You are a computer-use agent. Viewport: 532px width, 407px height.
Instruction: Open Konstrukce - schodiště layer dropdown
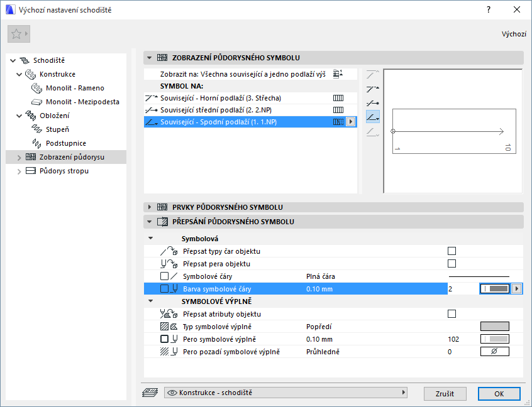[x=285, y=393]
